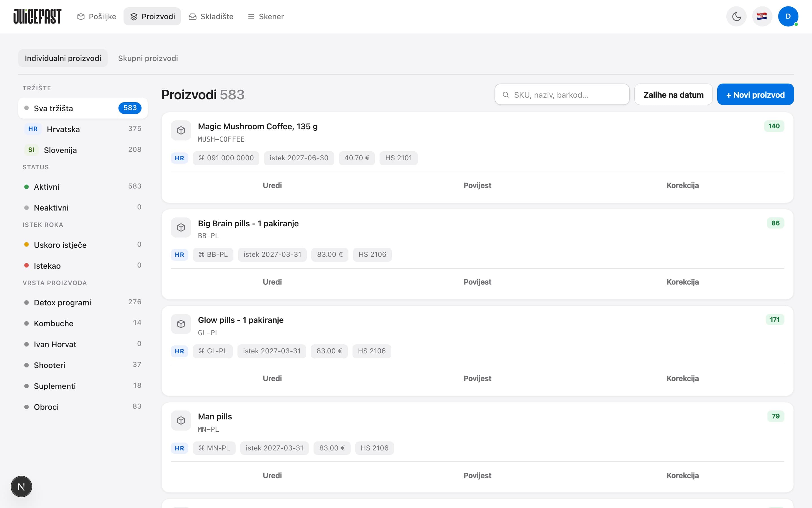Click the magnifier icon in the search field
The width and height of the screenshot is (812, 508).
506,95
